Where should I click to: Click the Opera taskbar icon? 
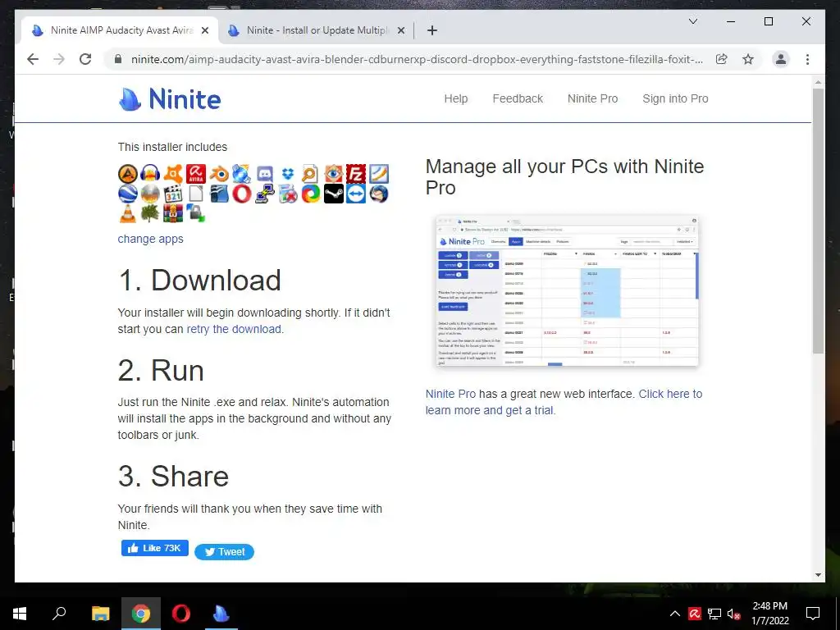[181, 614]
